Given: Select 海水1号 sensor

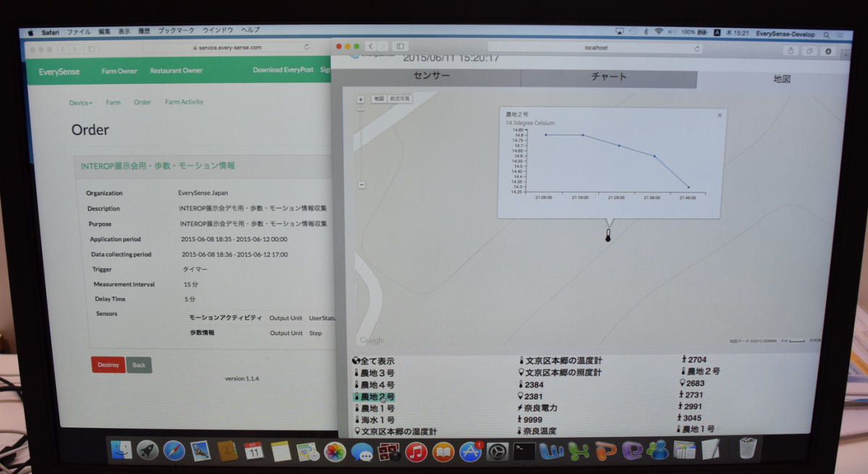Looking at the screenshot, I should click(x=374, y=420).
